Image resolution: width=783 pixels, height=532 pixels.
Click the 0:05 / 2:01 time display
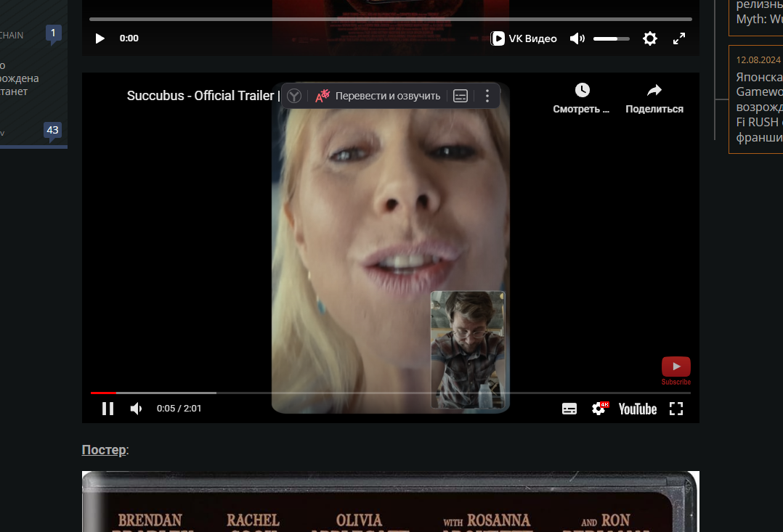[x=179, y=408]
